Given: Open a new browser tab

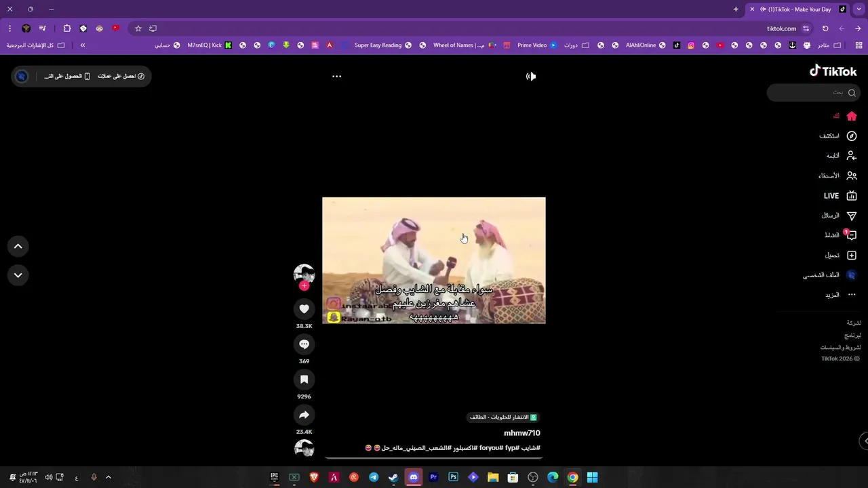Looking at the screenshot, I should coord(736,9).
